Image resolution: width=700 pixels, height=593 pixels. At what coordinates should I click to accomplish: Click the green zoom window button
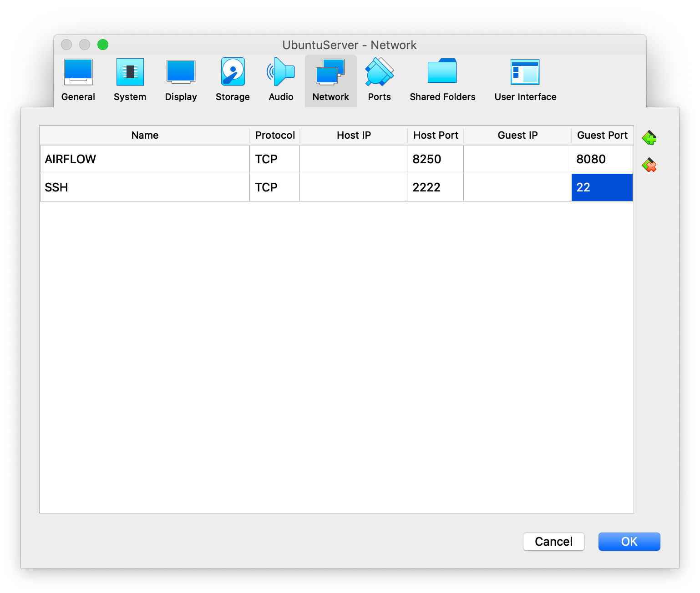(x=103, y=45)
